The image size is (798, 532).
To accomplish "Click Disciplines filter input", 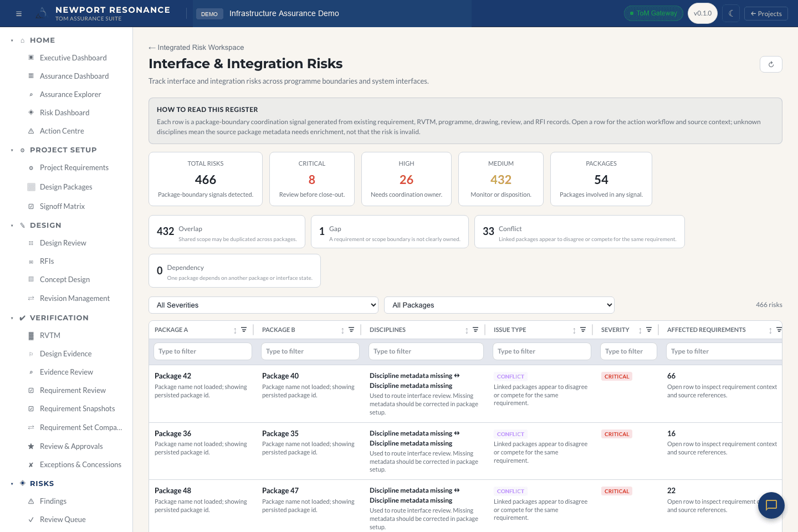I will point(426,351).
